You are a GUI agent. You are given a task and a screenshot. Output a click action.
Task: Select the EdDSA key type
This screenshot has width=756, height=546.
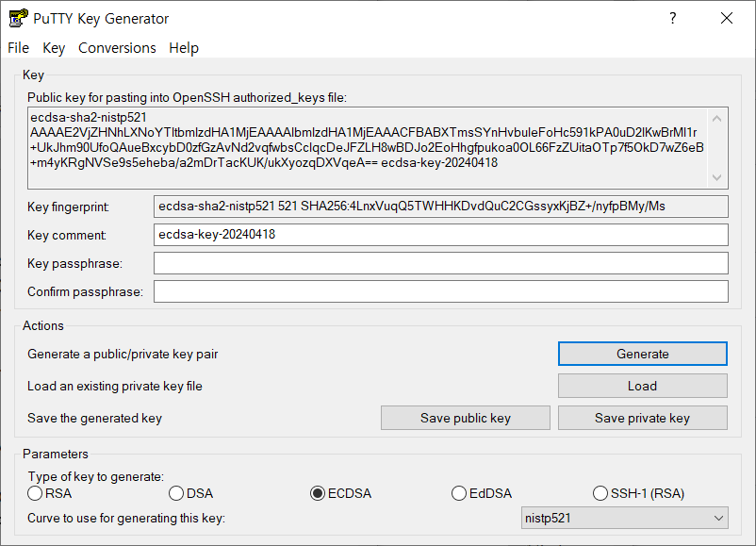[x=482, y=493]
